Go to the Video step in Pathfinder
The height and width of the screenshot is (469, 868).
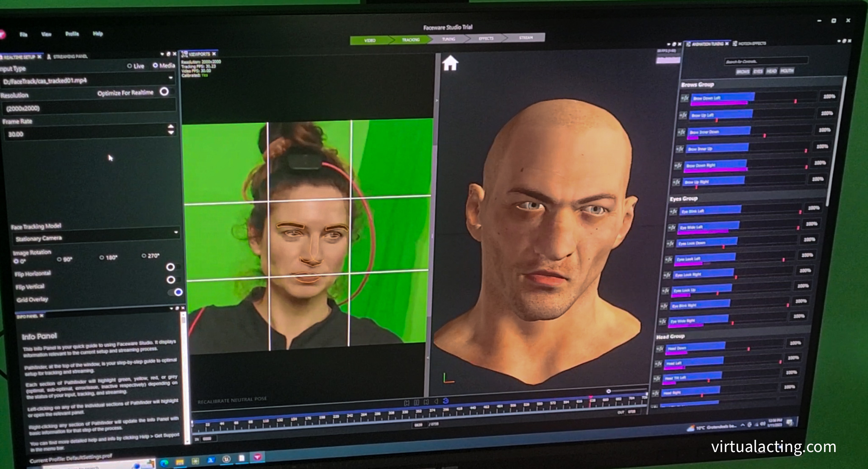pos(370,40)
